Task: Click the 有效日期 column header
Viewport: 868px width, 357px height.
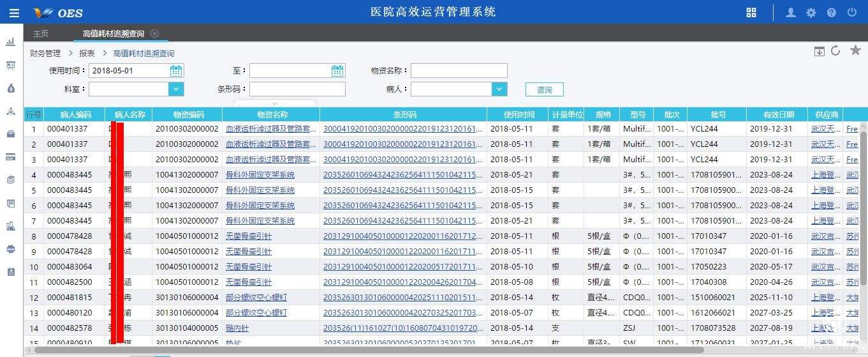Action: (778, 115)
